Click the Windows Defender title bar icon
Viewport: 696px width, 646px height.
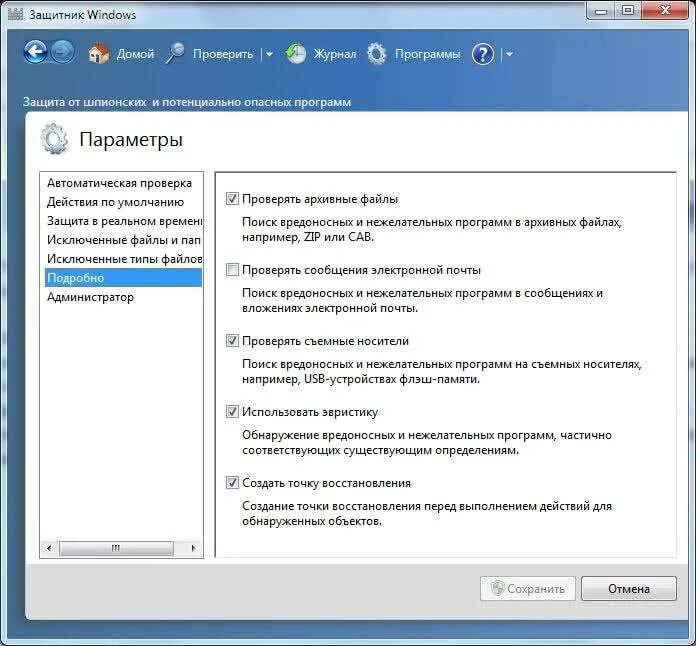pos(15,14)
